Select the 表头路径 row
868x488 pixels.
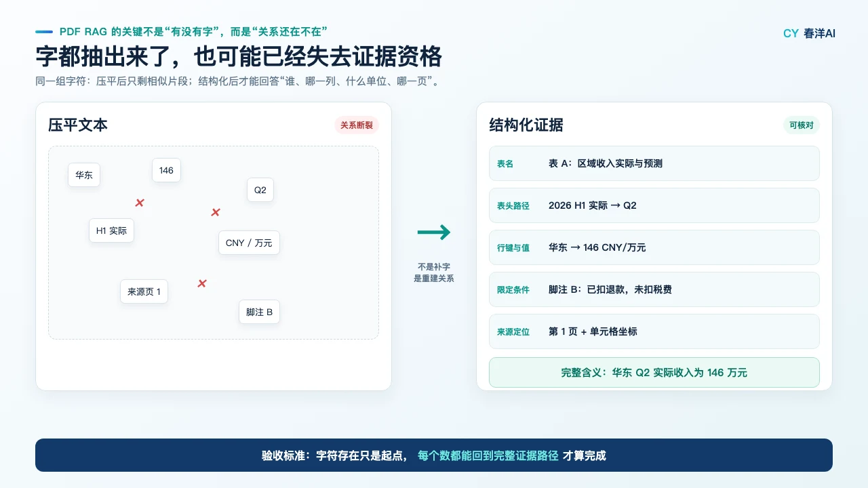654,205
